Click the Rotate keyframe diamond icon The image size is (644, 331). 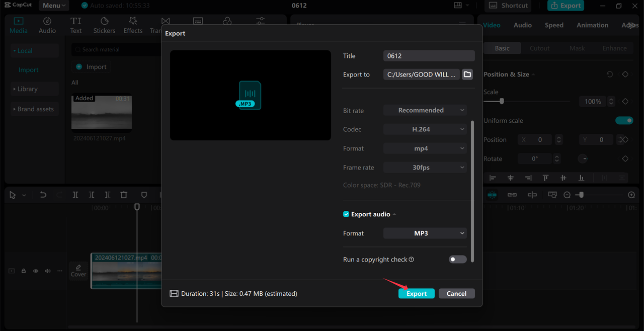pyautogui.click(x=625, y=158)
